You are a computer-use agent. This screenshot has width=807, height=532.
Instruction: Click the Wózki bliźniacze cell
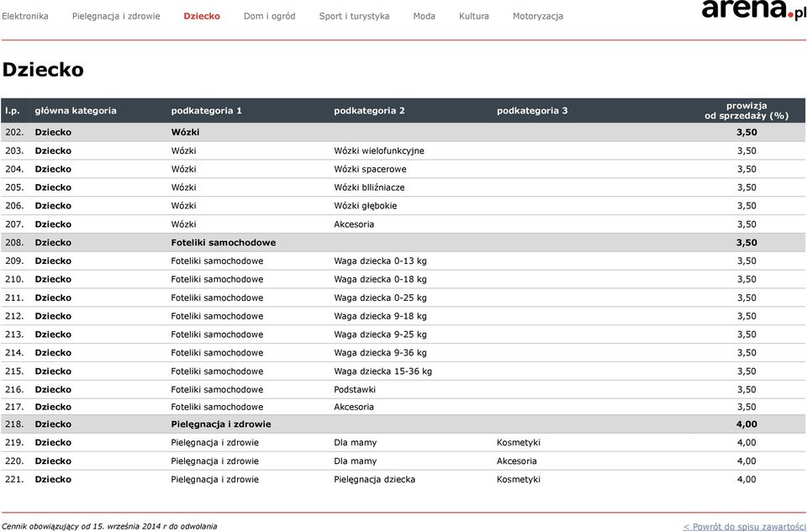point(369,187)
